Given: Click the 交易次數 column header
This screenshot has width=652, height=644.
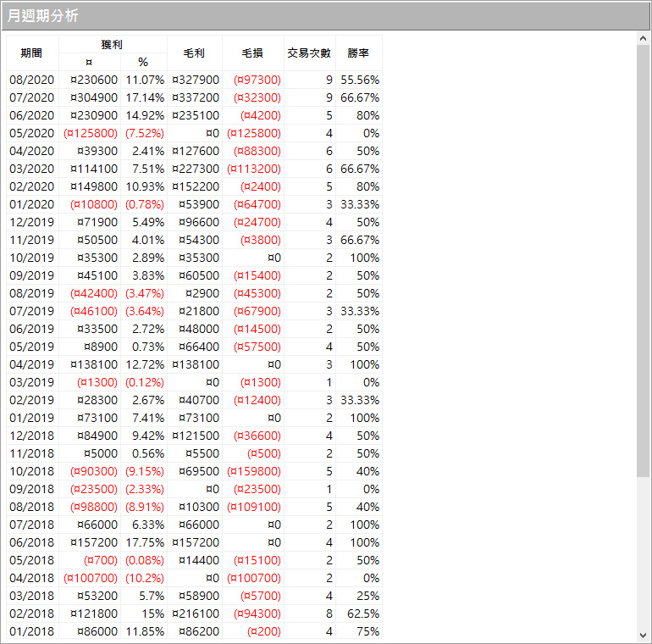Looking at the screenshot, I should pos(309,53).
